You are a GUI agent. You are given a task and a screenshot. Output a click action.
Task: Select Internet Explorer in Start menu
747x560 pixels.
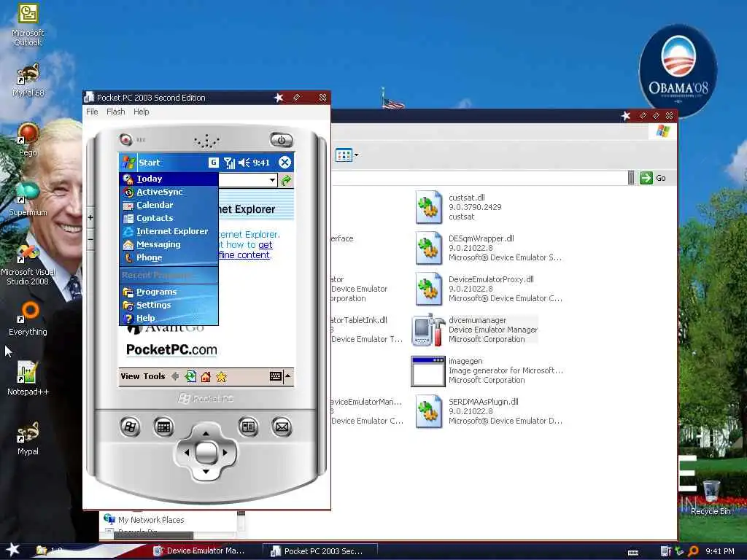pyautogui.click(x=169, y=231)
